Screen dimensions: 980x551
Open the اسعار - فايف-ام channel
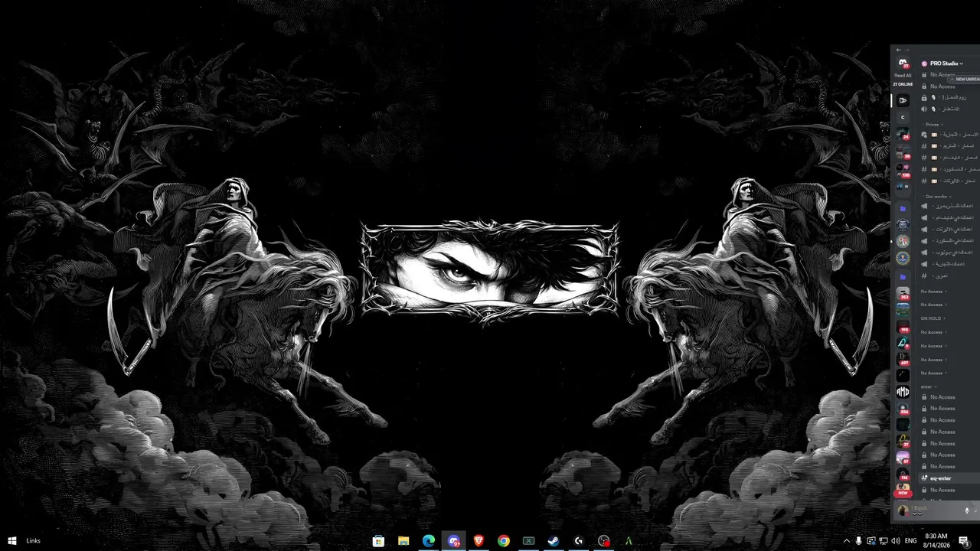click(x=949, y=158)
